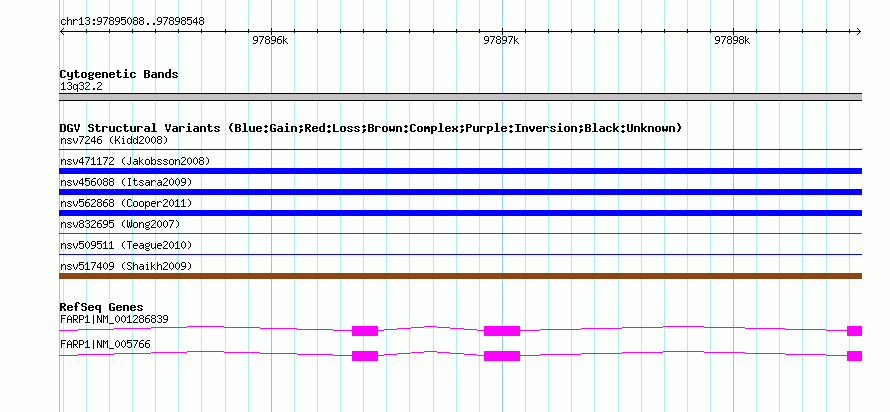Image resolution: width=890 pixels, height=412 pixels.
Task: Open the nsv456088 (Itsara2009) variant label
Action: (x=126, y=182)
